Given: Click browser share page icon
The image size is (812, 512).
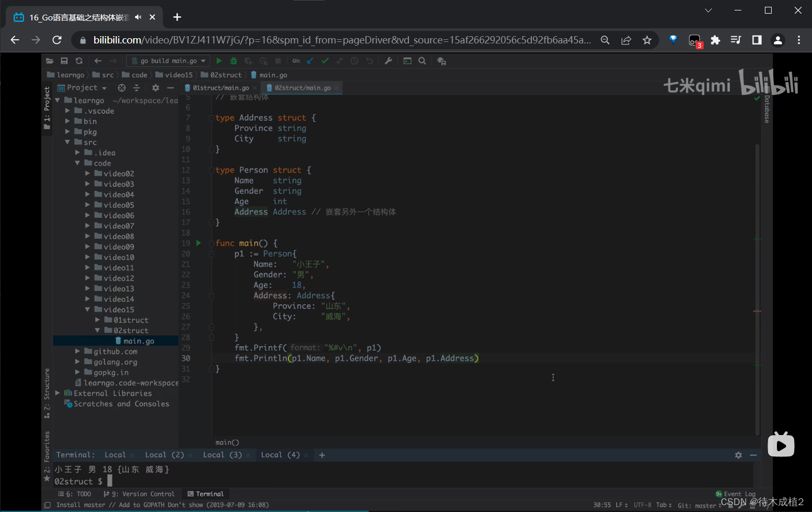Looking at the screenshot, I should (x=626, y=40).
